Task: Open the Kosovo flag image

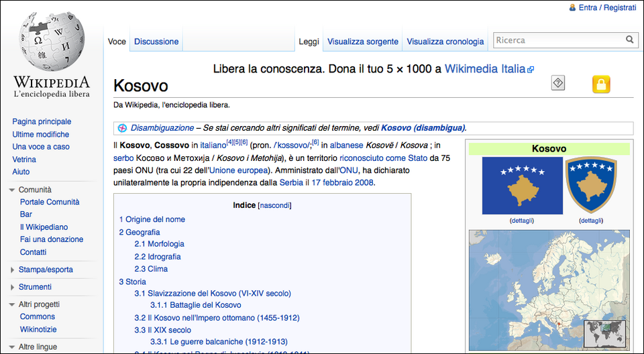Action: [522, 186]
